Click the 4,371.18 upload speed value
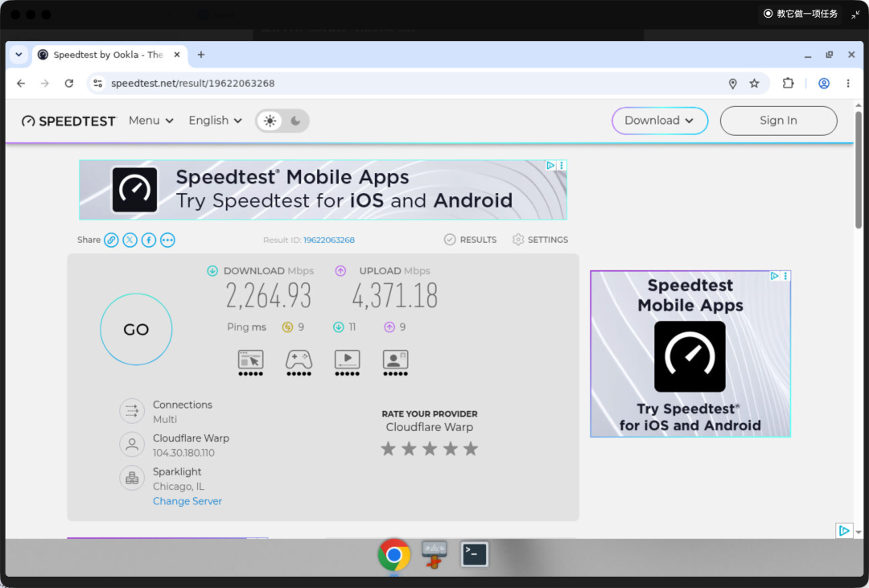The image size is (869, 588). tap(394, 296)
